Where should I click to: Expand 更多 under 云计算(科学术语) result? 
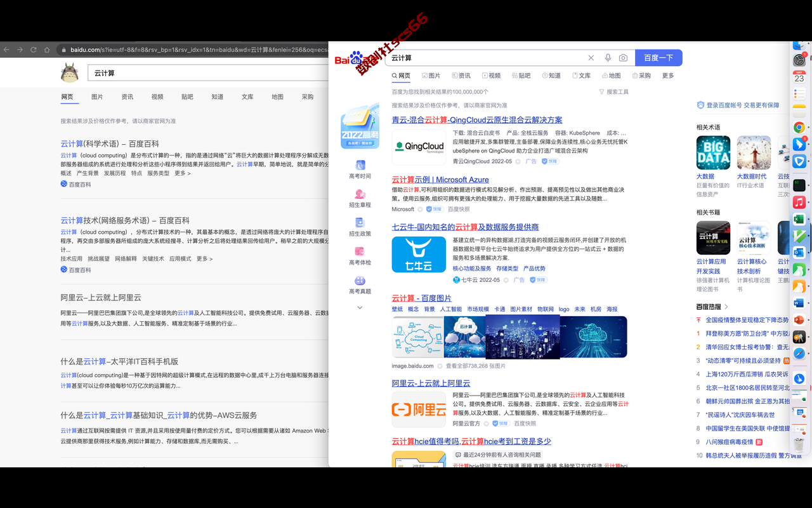[x=183, y=173]
